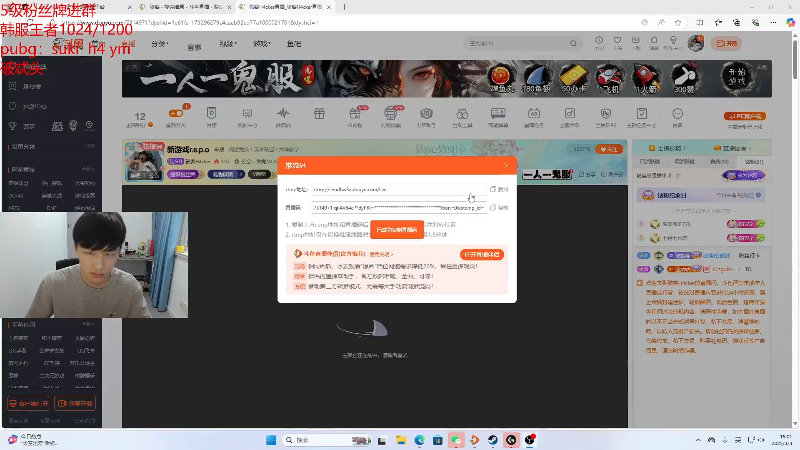Expand the 网游竞技 category list in sidebar
The width and height of the screenshot is (800, 450).
(88, 169)
